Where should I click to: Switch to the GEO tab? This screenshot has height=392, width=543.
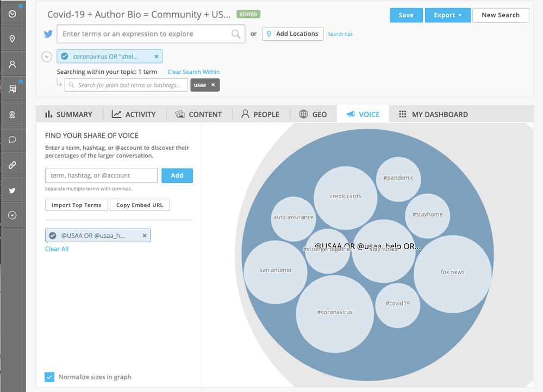(x=313, y=114)
